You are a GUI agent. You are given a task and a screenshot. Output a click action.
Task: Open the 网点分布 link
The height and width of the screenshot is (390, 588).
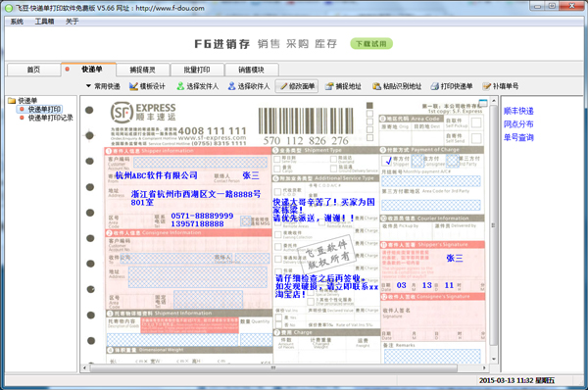(518, 124)
